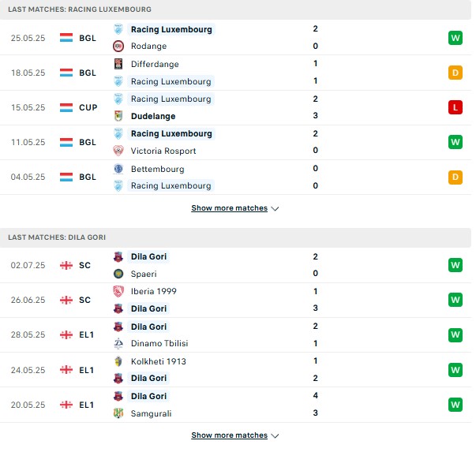Click the green W badge for Rodange match

click(x=455, y=38)
